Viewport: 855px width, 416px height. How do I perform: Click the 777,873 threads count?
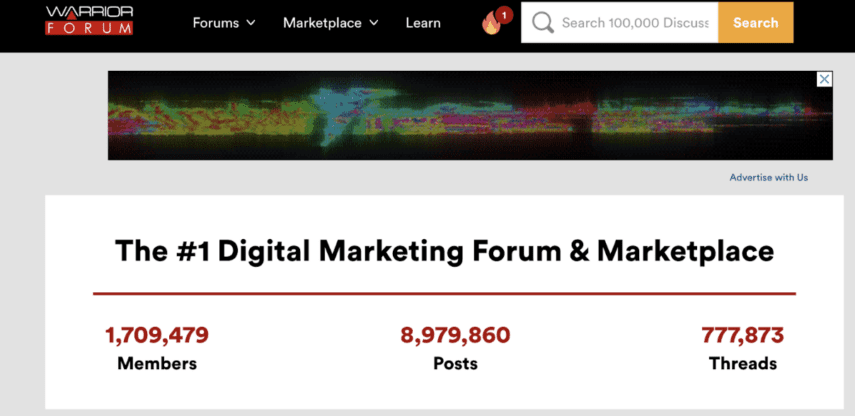[x=742, y=335]
